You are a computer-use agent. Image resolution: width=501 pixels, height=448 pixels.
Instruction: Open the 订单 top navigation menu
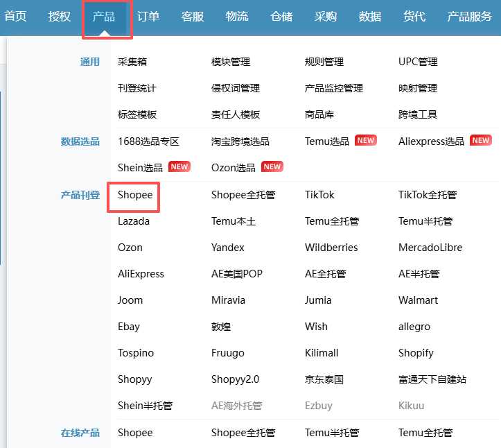[148, 17]
